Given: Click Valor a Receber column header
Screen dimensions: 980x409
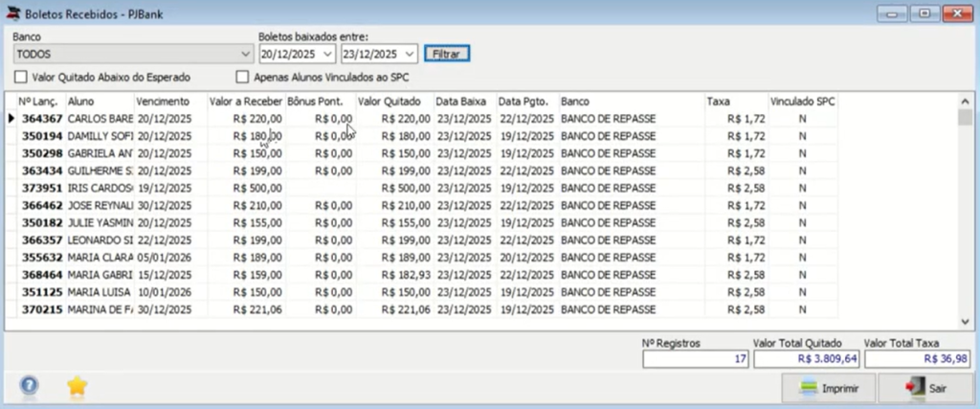Looking at the screenshot, I should pyautogui.click(x=246, y=102).
